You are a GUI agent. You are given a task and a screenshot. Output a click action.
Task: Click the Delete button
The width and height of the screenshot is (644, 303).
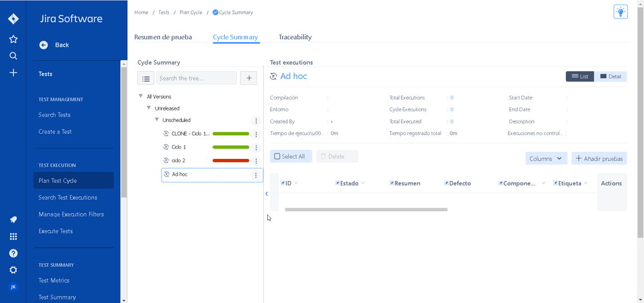pos(337,156)
